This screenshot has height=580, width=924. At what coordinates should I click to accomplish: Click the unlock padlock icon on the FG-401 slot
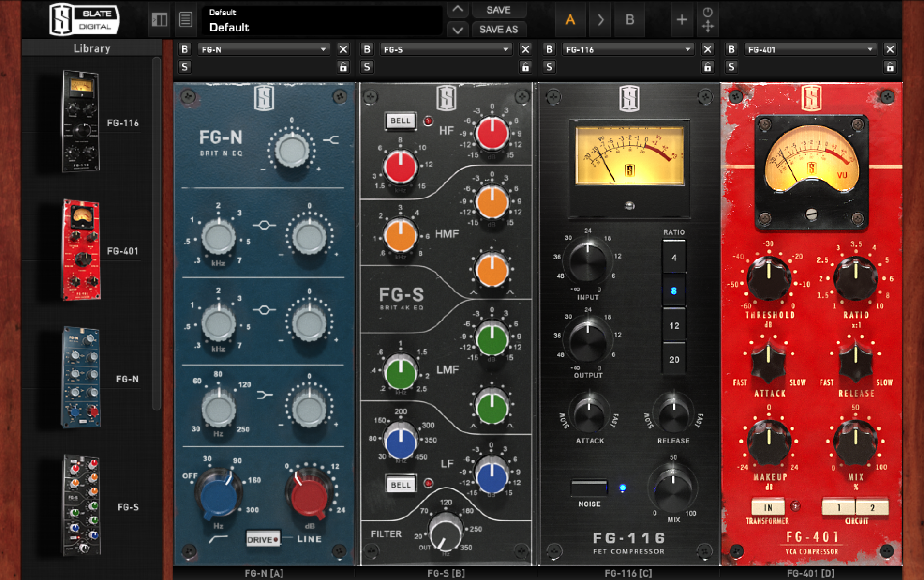(890, 67)
